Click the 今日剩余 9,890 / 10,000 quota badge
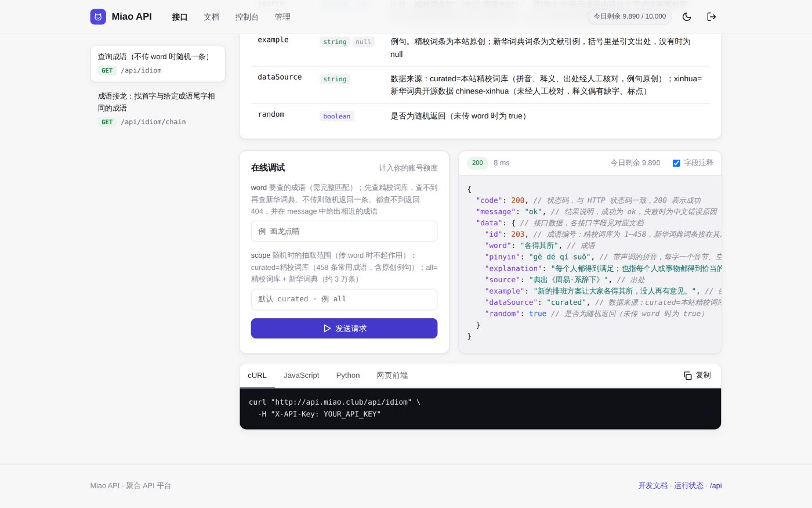Viewport: 812px width, 508px height. (x=630, y=17)
